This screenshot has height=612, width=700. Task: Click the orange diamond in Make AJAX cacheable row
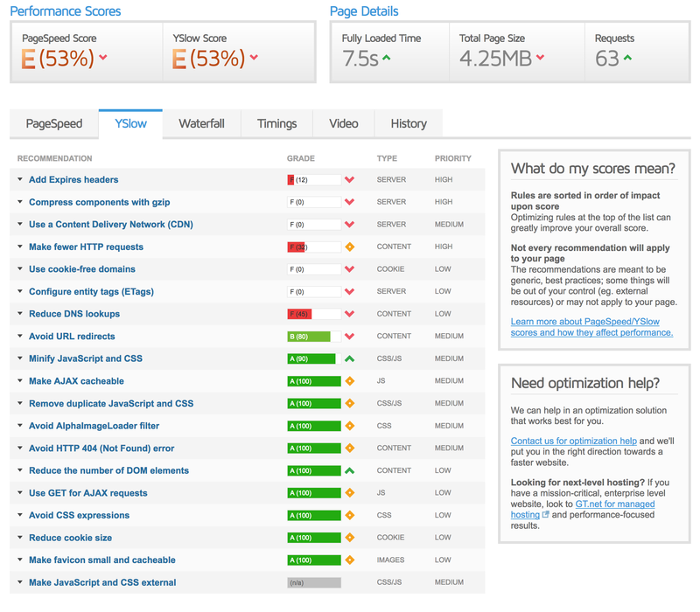(350, 381)
